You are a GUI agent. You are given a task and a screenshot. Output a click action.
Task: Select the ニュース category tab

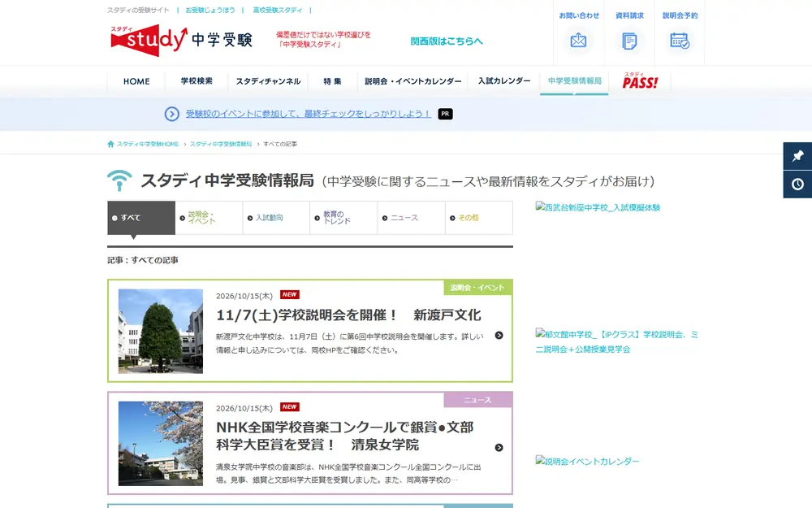click(x=412, y=218)
